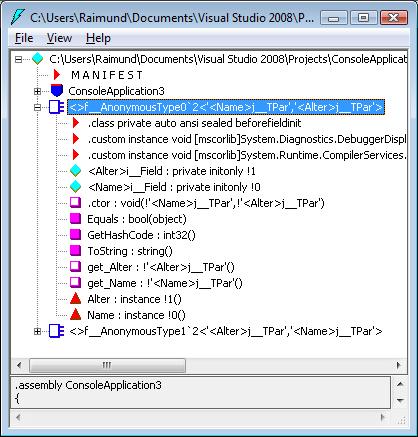The image size is (418, 437).
Task: Click the red arrow icon beside MANIFEST
Action: pyautogui.click(x=57, y=75)
